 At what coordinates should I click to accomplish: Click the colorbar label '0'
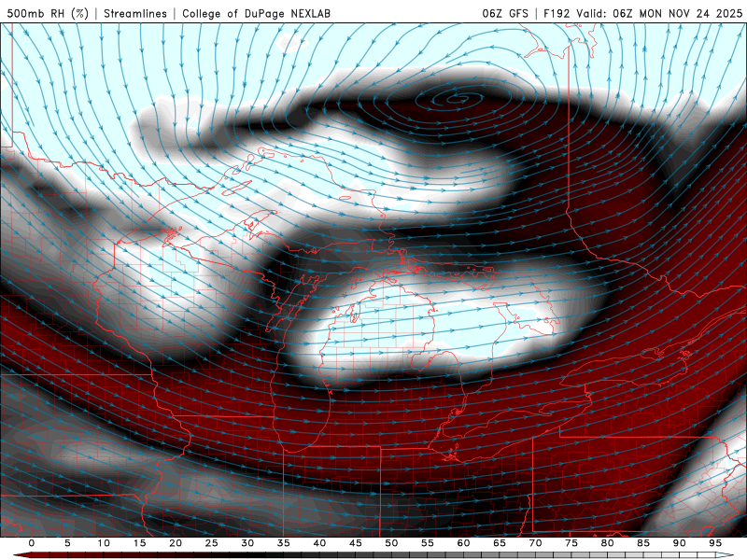point(32,543)
